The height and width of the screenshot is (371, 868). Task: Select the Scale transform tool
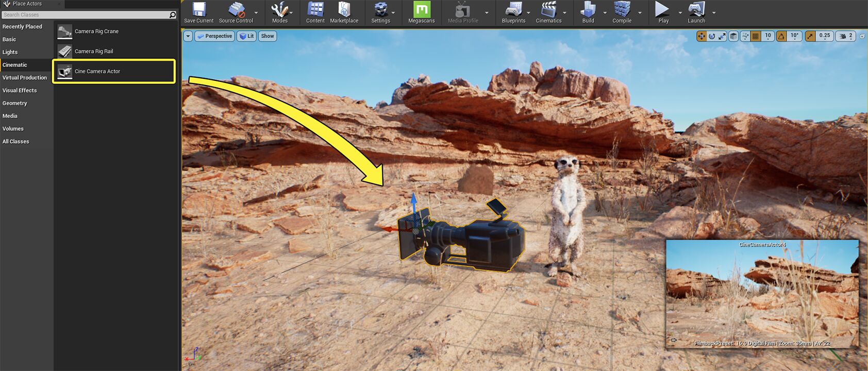click(722, 36)
